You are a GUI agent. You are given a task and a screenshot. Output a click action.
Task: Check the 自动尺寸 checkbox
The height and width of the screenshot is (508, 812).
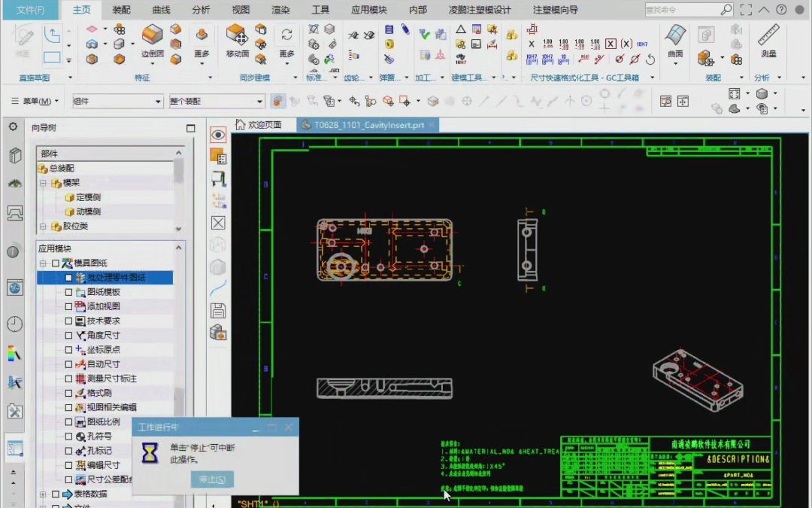68,364
